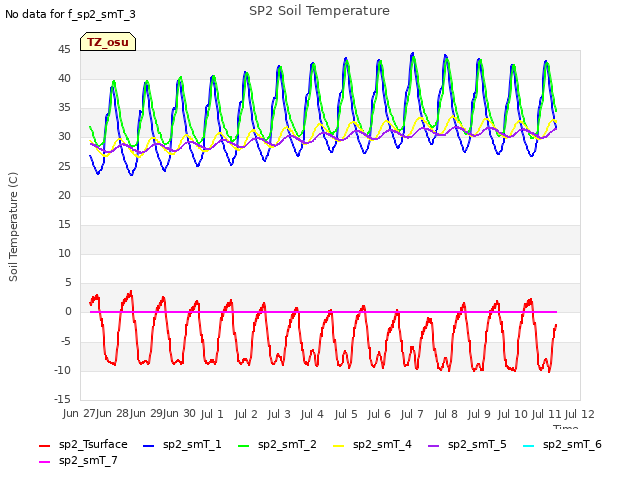Screen dimensions: 640x480
Task: Click the Jul 5 x-axis tick label
Action: tap(346, 414)
